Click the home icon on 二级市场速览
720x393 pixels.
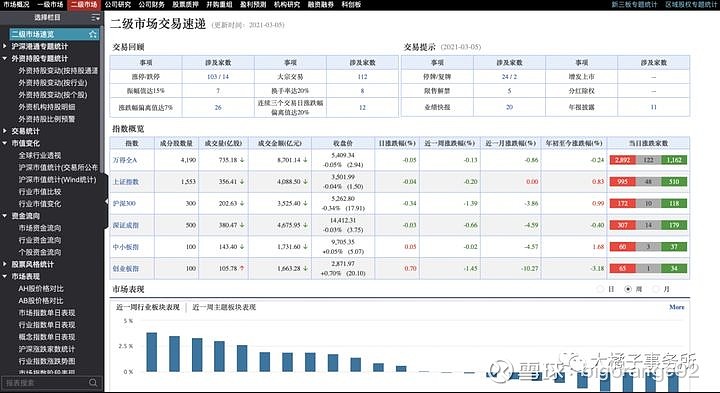(93, 34)
